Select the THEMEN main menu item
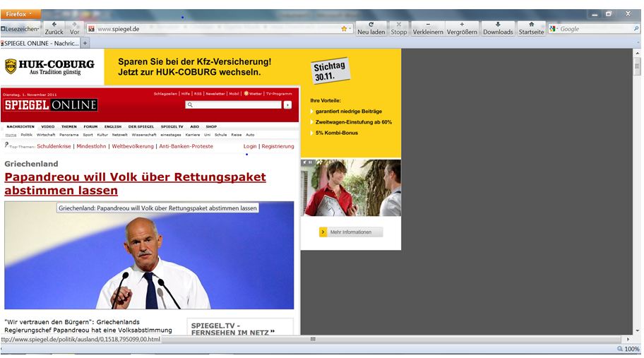 coord(69,126)
